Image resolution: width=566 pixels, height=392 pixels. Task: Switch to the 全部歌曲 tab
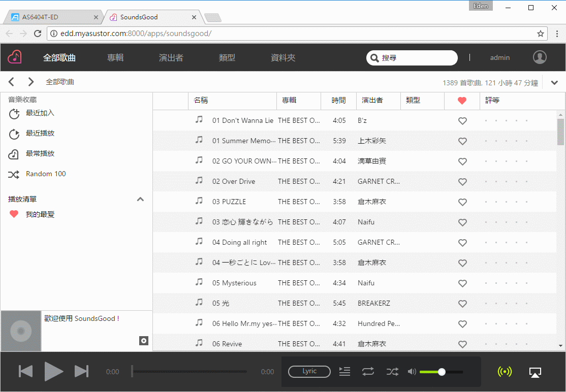point(59,58)
